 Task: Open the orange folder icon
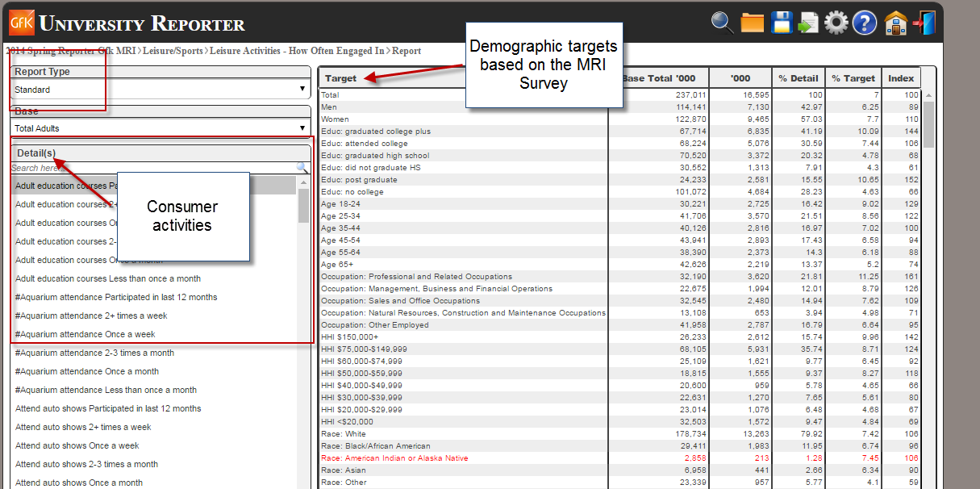(753, 22)
